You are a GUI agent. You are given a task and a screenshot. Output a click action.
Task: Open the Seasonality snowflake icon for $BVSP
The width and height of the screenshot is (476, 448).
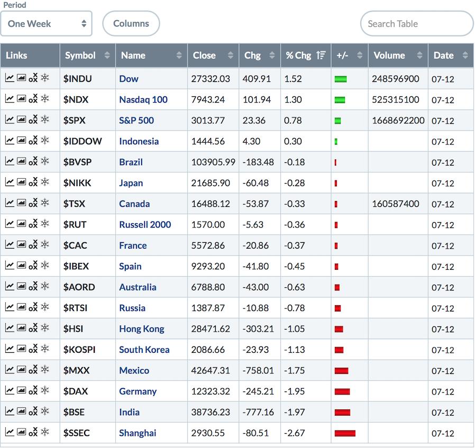coord(45,161)
